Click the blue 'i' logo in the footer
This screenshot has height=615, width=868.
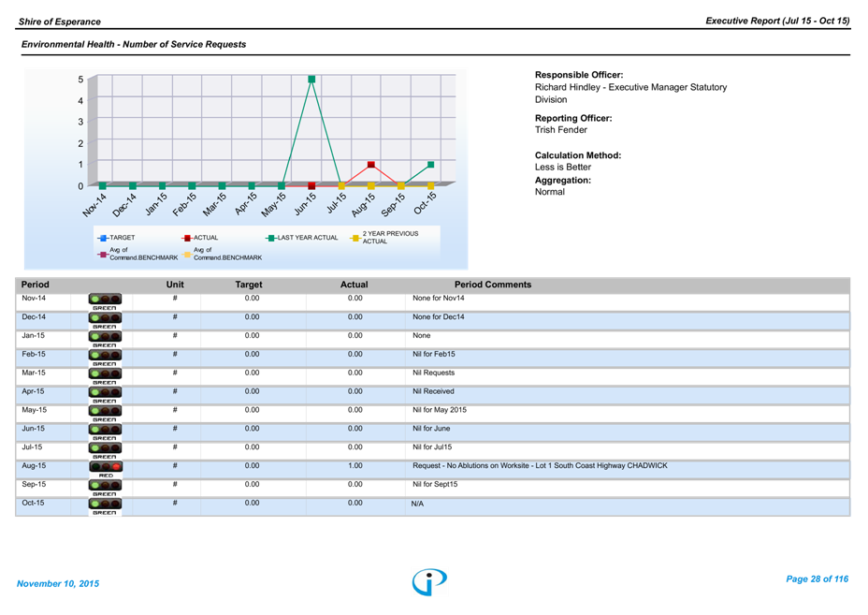429,581
